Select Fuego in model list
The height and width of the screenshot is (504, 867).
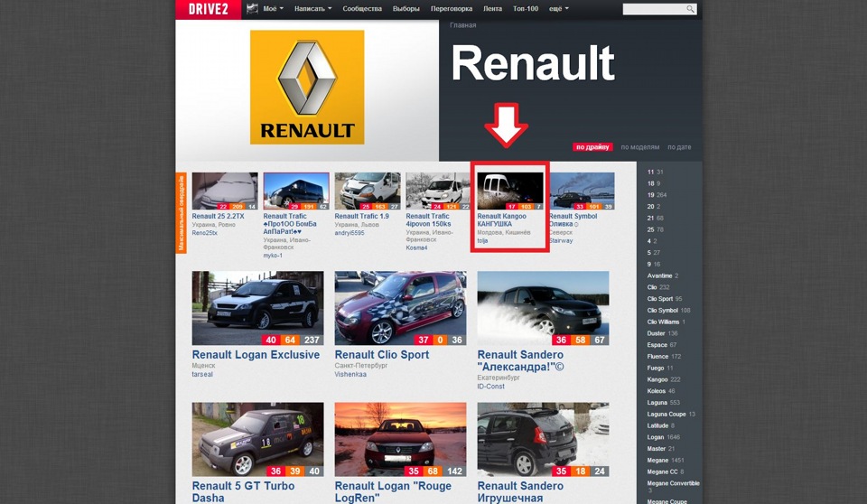pyautogui.click(x=656, y=368)
